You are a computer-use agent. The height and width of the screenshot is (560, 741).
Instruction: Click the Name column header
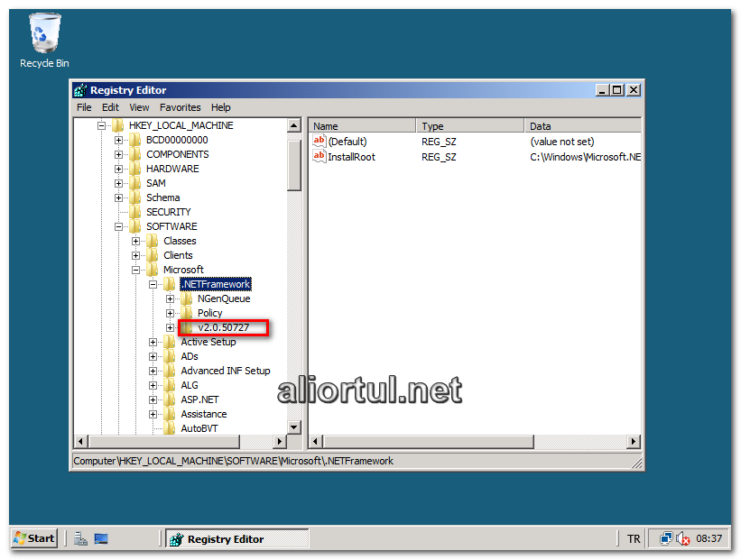(362, 126)
